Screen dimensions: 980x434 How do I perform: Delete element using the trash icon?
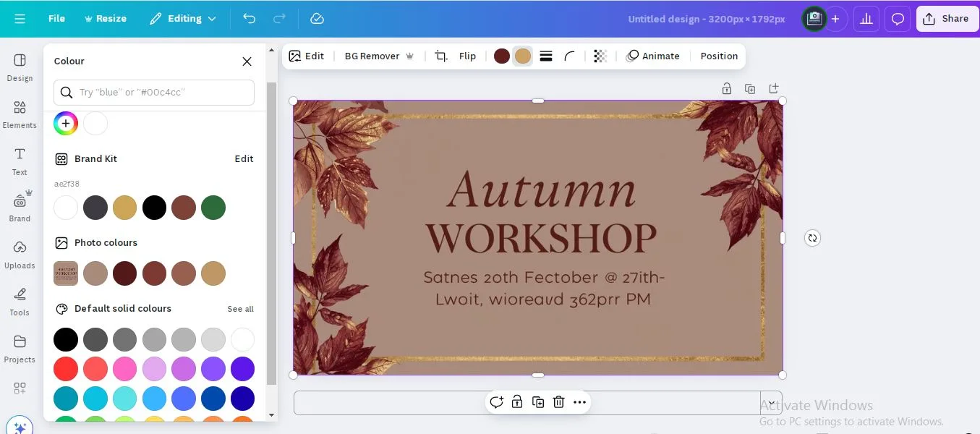click(x=558, y=402)
